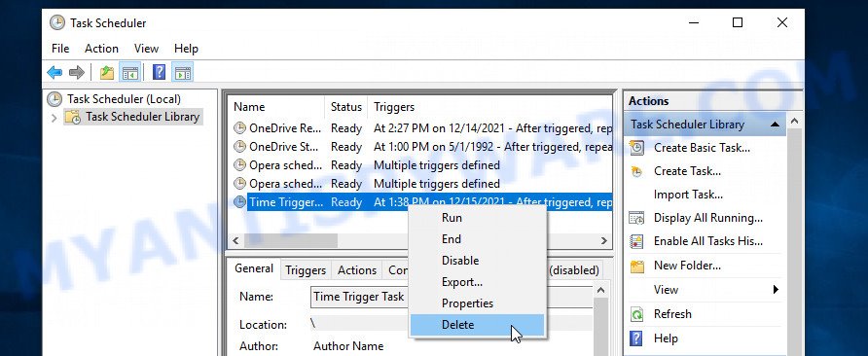Click the Create Task icon
The width and height of the screenshot is (868, 356).
[x=637, y=171]
